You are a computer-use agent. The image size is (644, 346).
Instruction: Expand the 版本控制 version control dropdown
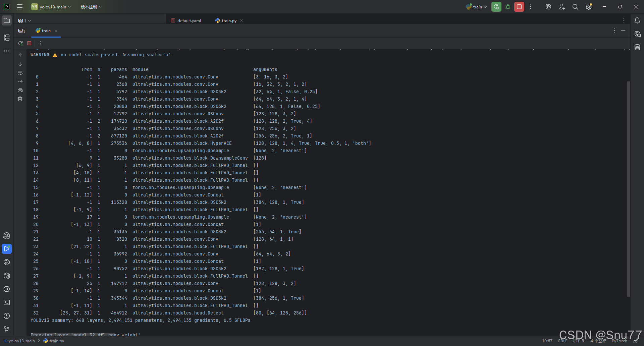pos(91,7)
